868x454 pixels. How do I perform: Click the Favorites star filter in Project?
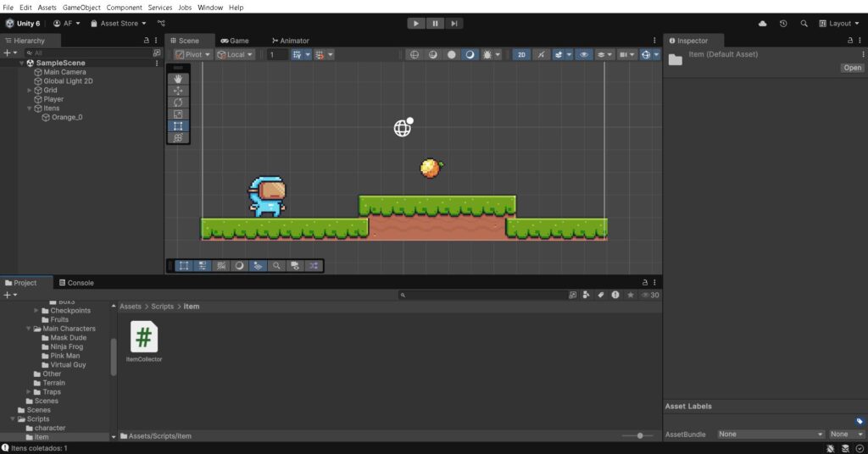click(630, 295)
